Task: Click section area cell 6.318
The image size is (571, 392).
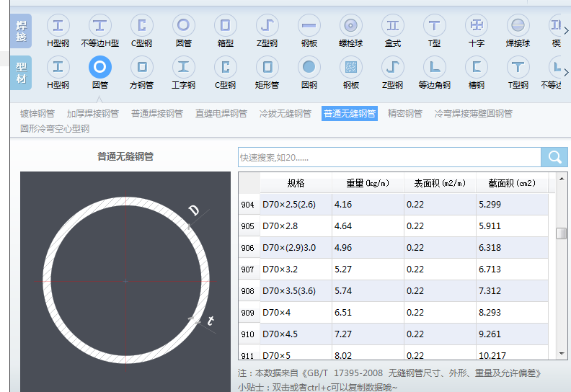Action: (x=512, y=247)
